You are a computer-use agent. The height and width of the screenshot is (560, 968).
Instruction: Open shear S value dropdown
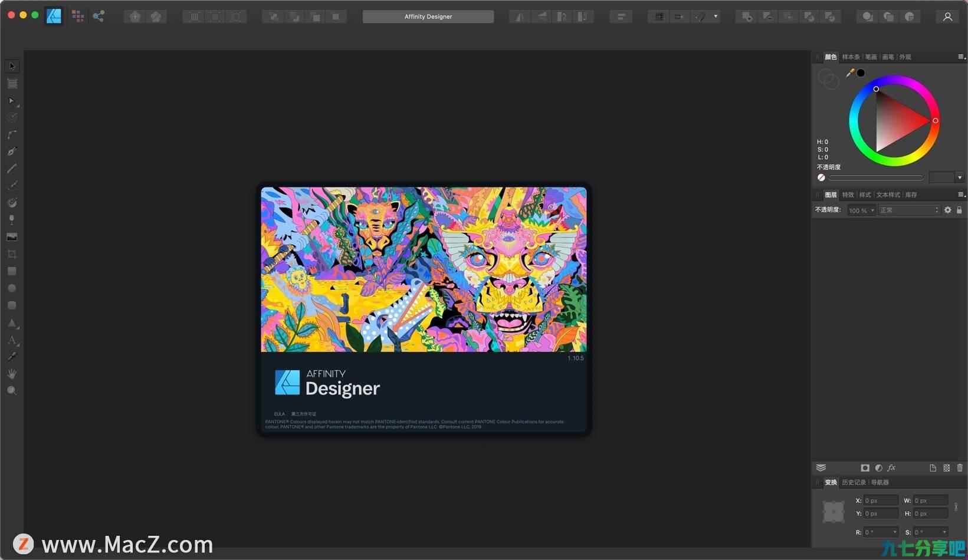coord(944,532)
